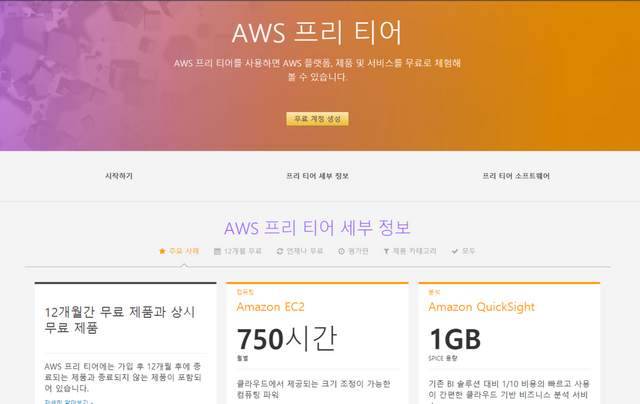Click the 12개월간 무료 제품과 상시 무료 제품 heading
The image size is (640, 404).
(x=120, y=320)
